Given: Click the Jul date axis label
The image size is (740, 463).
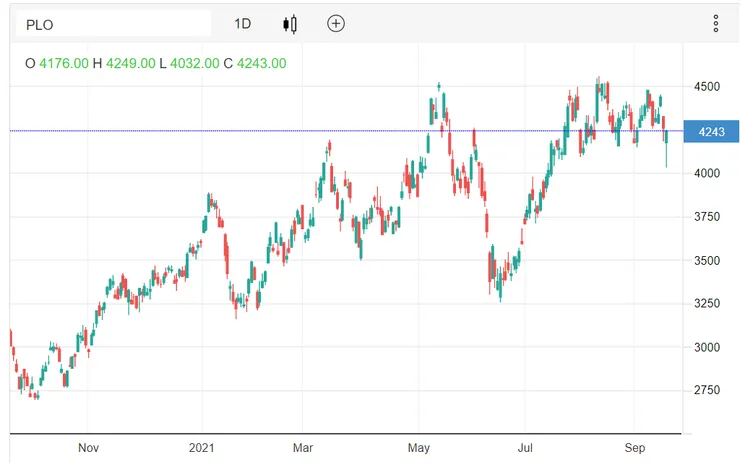Looking at the screenshot, I should point(525,447).
